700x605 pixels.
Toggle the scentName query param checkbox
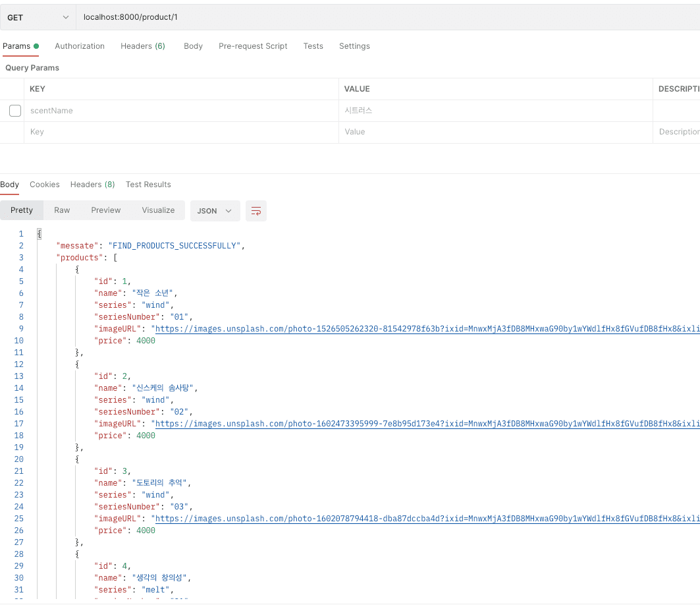click(x=15, y=111)
